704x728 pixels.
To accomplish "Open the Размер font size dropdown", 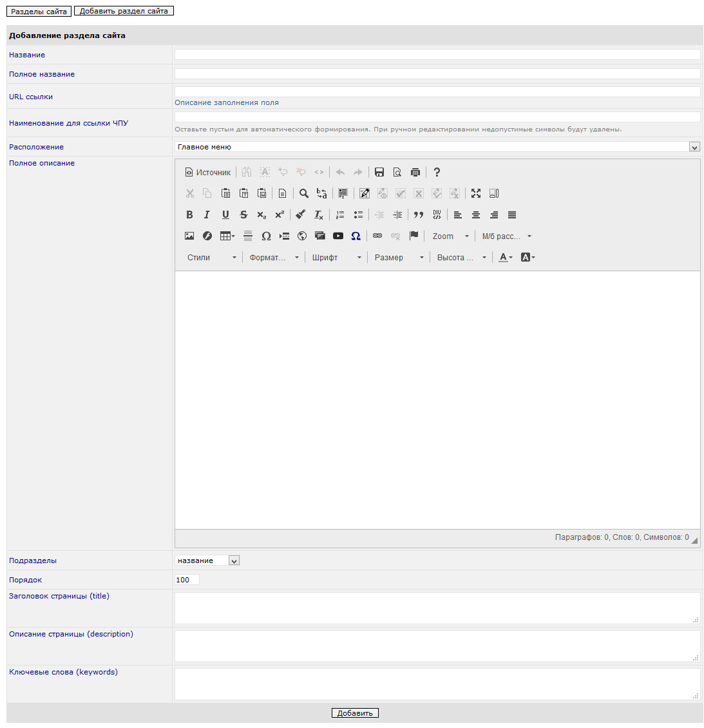I will click(x=399, y=257).
